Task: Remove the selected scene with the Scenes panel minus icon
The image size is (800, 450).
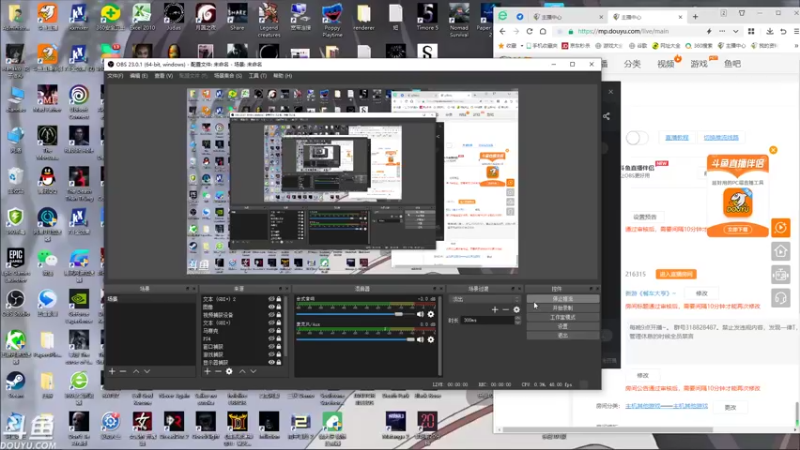Action: coord(123,371)
